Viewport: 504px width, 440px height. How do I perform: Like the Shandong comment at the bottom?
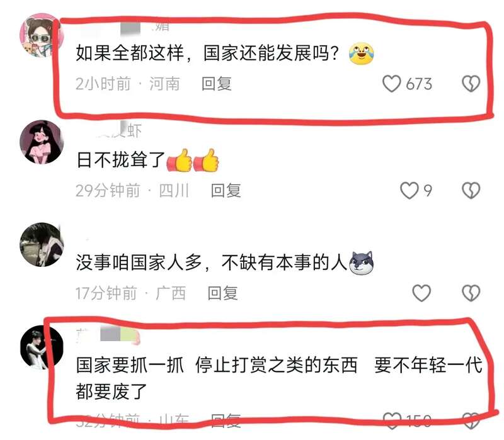[x=392, y=420]
